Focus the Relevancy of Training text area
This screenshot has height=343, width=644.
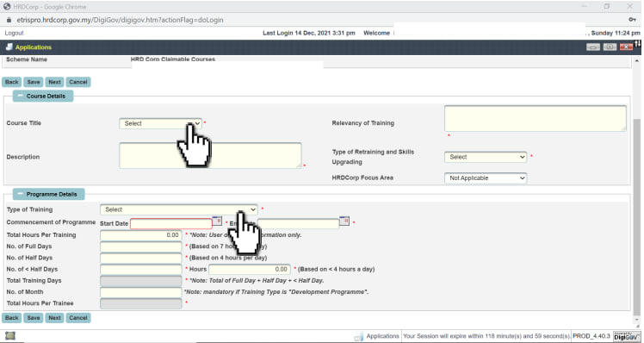[536, 118]
